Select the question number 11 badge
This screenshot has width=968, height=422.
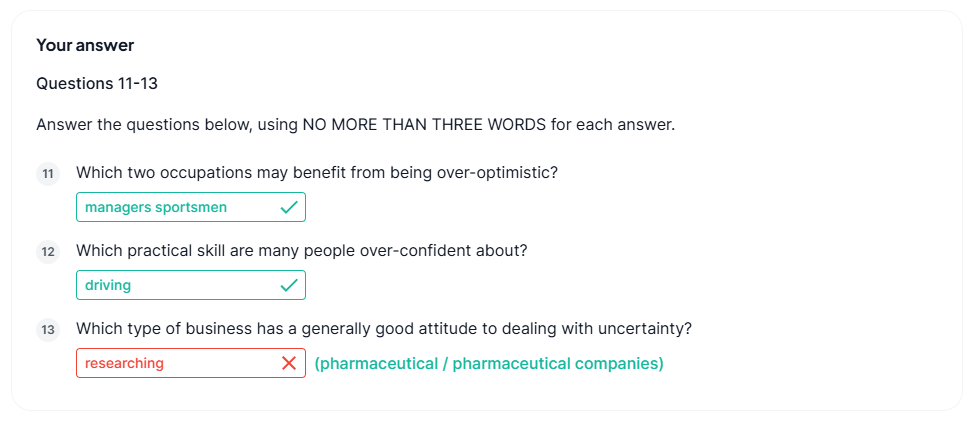click(48, 174)
